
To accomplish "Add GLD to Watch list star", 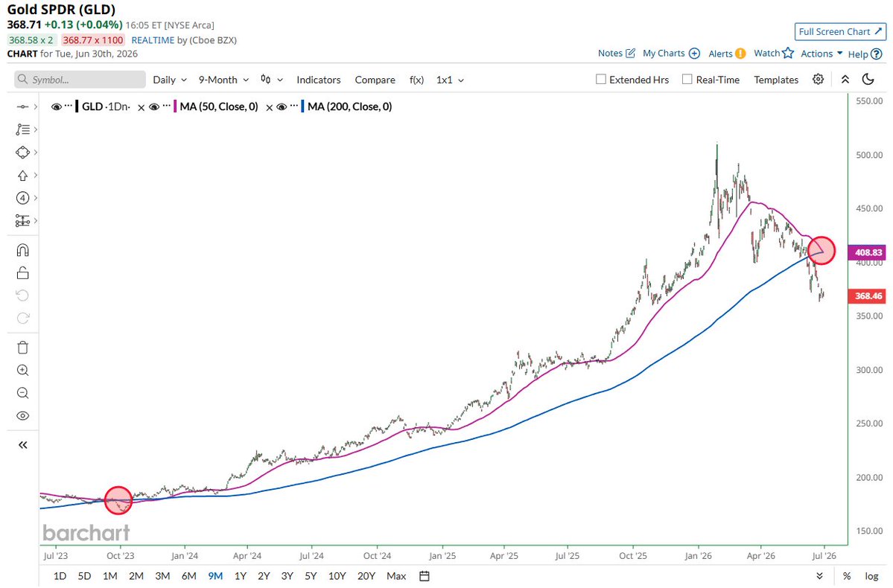I will 788,53.
